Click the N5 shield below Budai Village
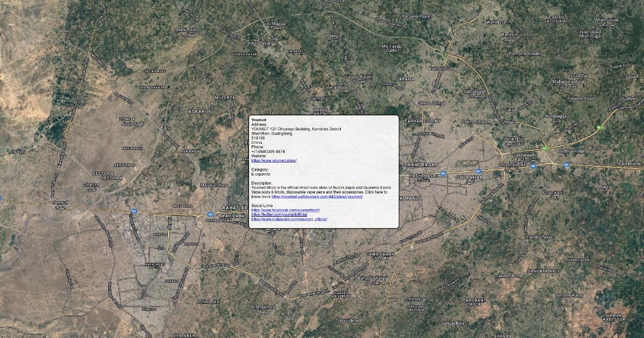The image size is (644, 338). coord(566,165)
